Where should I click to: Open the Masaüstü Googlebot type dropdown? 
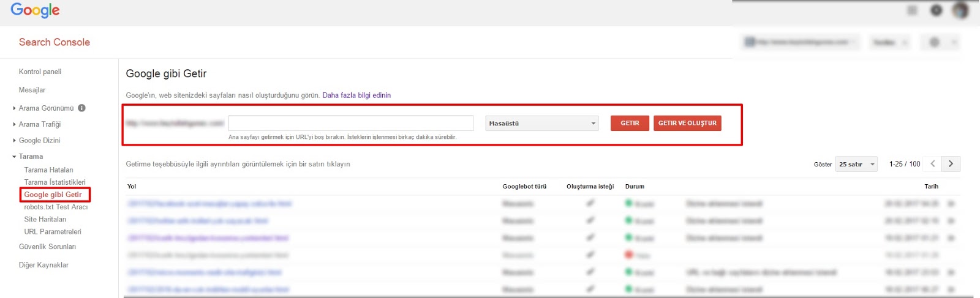coord(541,123)
